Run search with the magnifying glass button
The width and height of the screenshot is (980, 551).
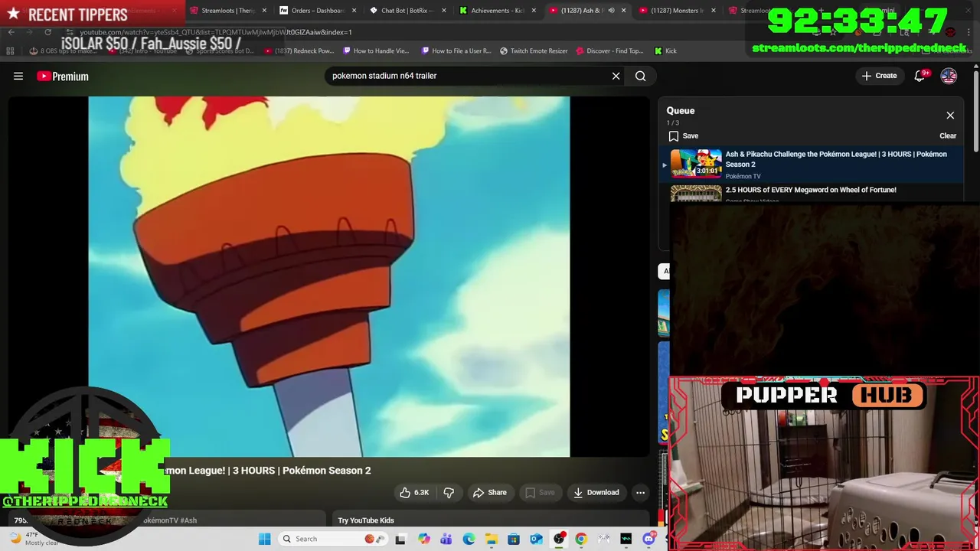pos(641,76)
